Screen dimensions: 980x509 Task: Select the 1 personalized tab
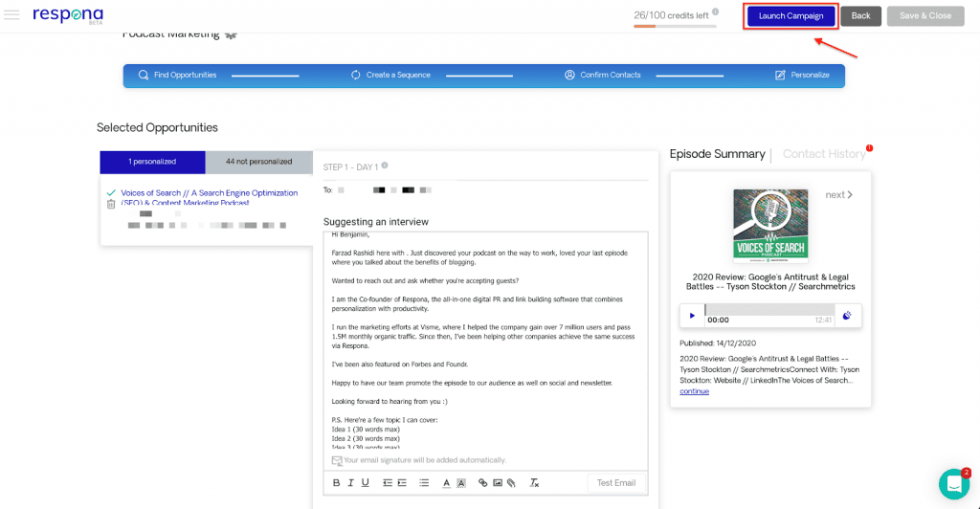[152, 162]
